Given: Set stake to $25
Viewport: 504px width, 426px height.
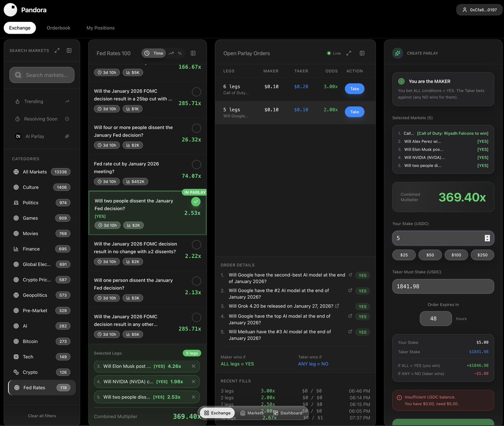Looking at the screenshot, I should pos(404,255).
